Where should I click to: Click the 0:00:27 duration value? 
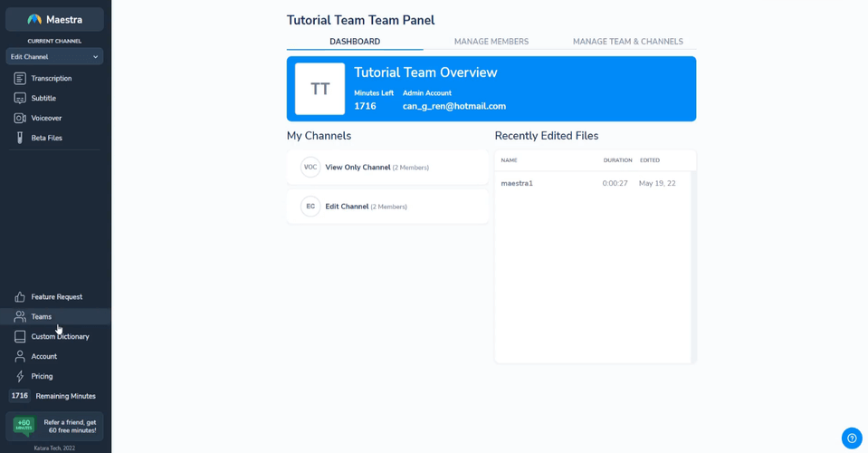click(x=615, y=183)
